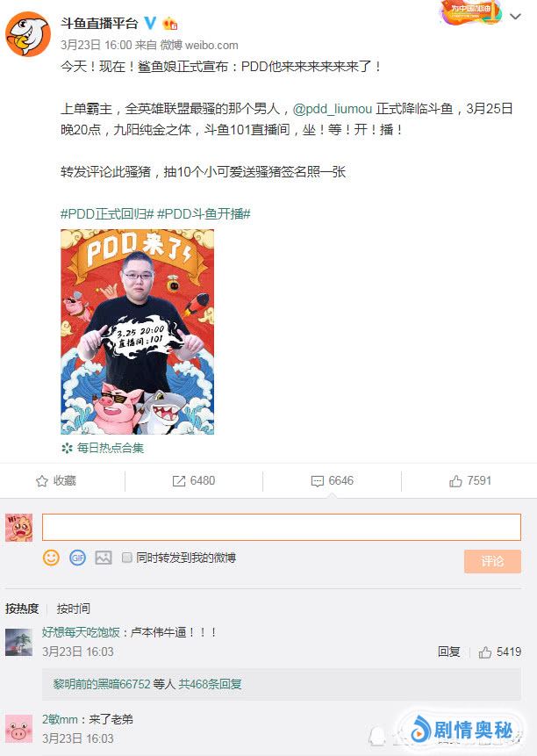Expand the 共468条回复 reply thread

coord(210,684)
